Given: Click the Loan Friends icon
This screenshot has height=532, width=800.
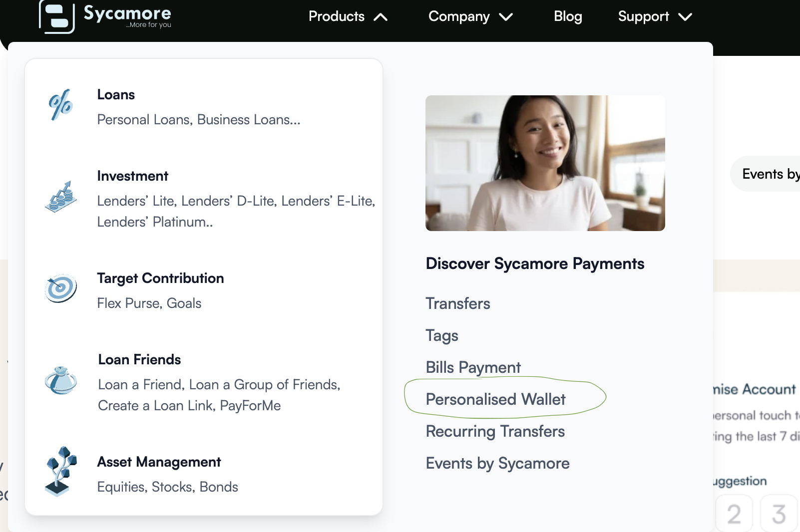Looking at the screenshot, I should coord(61,380).
